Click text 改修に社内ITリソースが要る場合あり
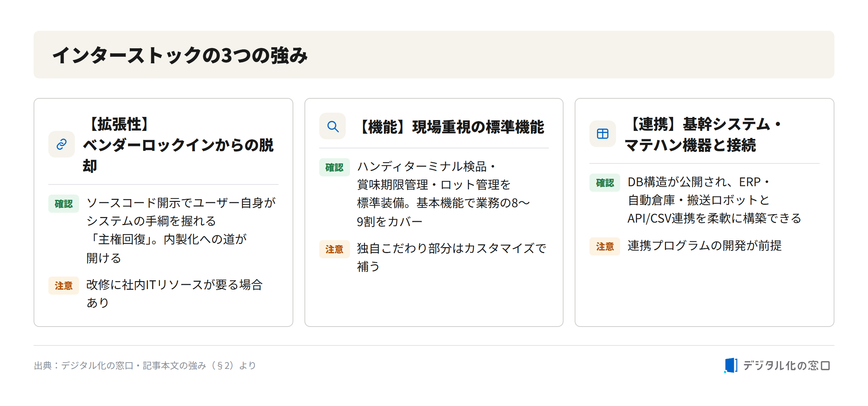 pos(174,294)
